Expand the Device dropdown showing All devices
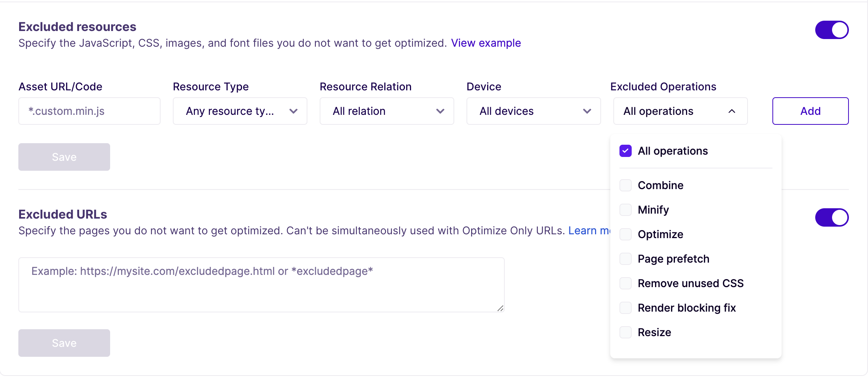 click(x=533, y=111)
